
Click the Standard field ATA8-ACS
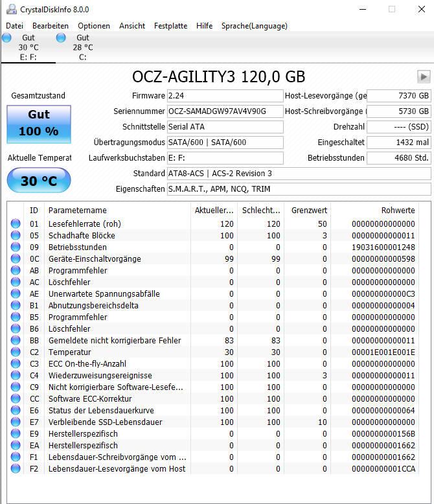click(299, 174)
